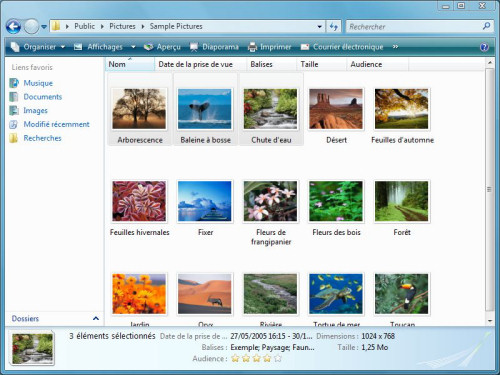Set Audience rating to one star
Image resolution: width=500 pixels, height=375 pixels.
click(235, 359)
